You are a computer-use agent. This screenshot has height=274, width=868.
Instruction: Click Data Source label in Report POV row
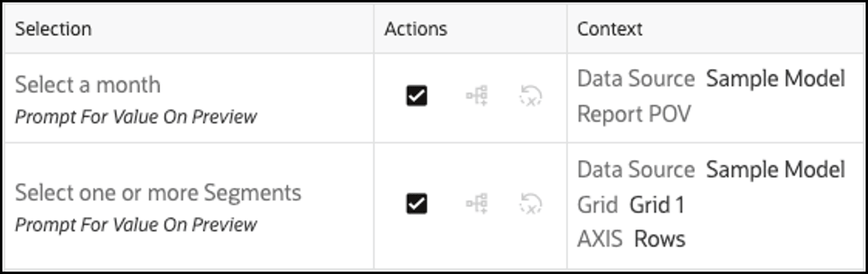pos(636,78)
